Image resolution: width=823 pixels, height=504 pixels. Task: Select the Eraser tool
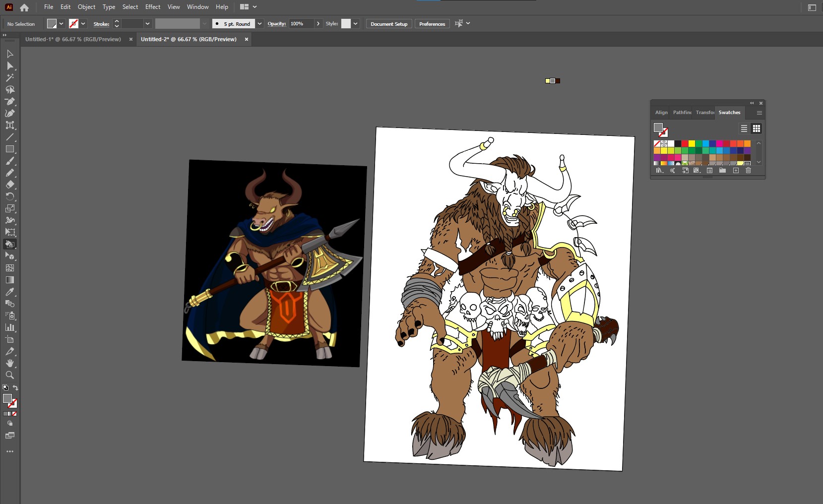(10, 185)
